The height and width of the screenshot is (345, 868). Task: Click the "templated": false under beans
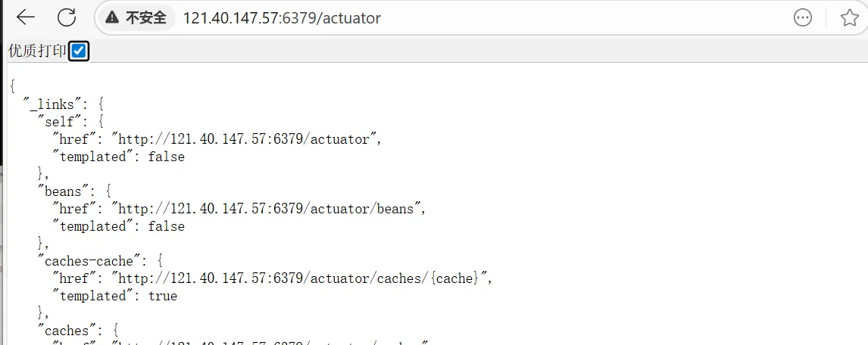[x=166, y=226]
